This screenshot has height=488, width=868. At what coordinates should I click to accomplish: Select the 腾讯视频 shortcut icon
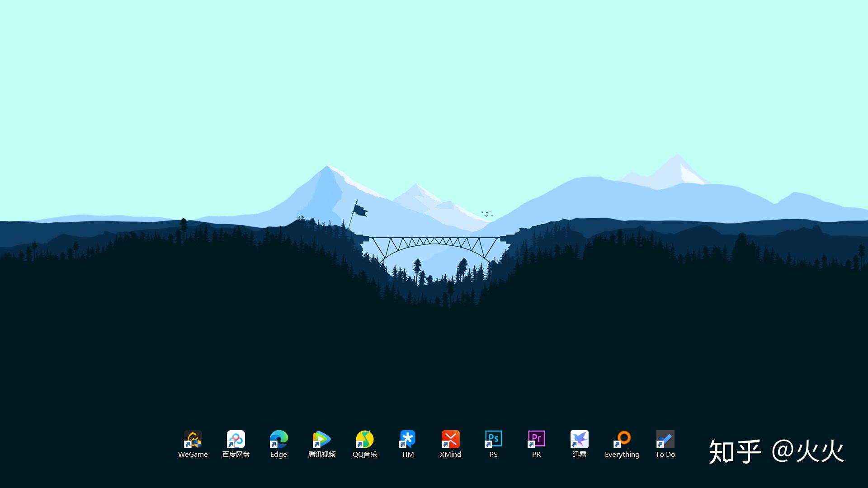(x=321, y=439)
